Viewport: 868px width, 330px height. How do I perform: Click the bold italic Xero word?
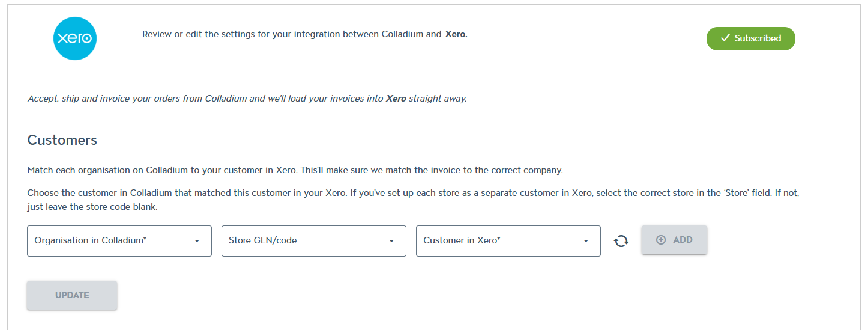pyautogui.click(x=396, y=99)
